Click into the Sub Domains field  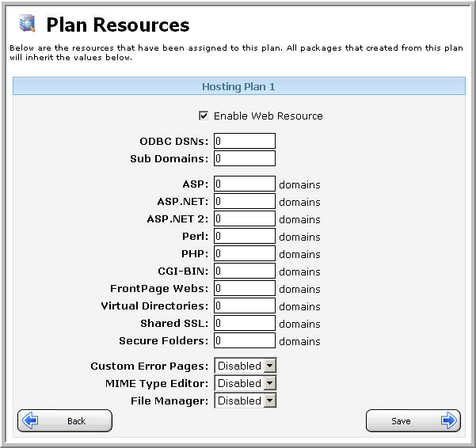[245, 158]
